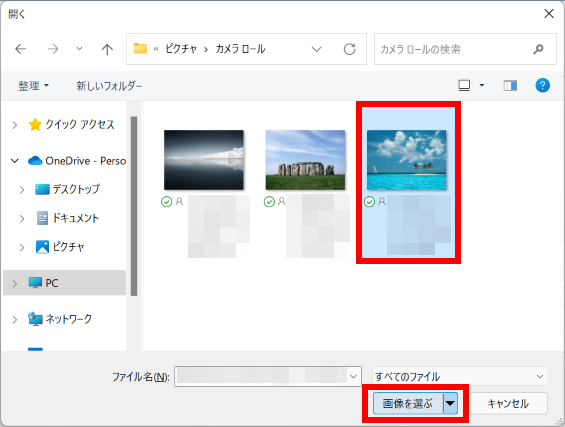Go up one folder level
Screen dimensions: 565x427
click(x=107, y=49)
